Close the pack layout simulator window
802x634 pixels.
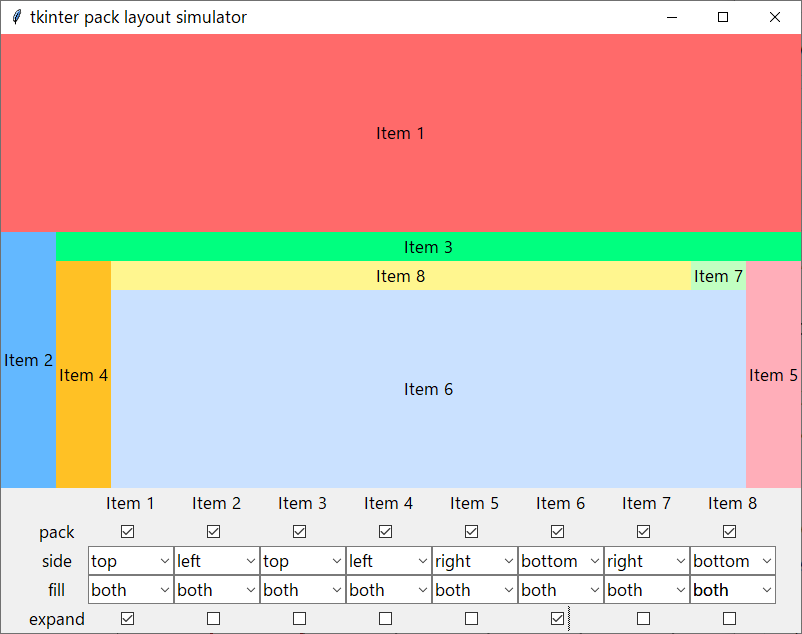pos(775,17)
